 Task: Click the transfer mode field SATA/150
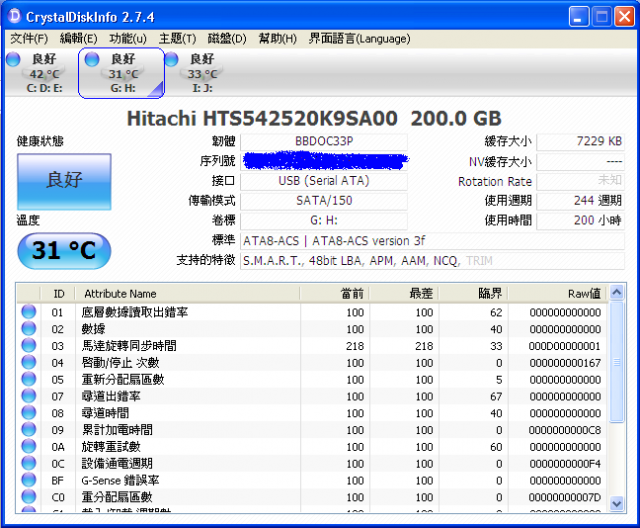coord(324,201)
